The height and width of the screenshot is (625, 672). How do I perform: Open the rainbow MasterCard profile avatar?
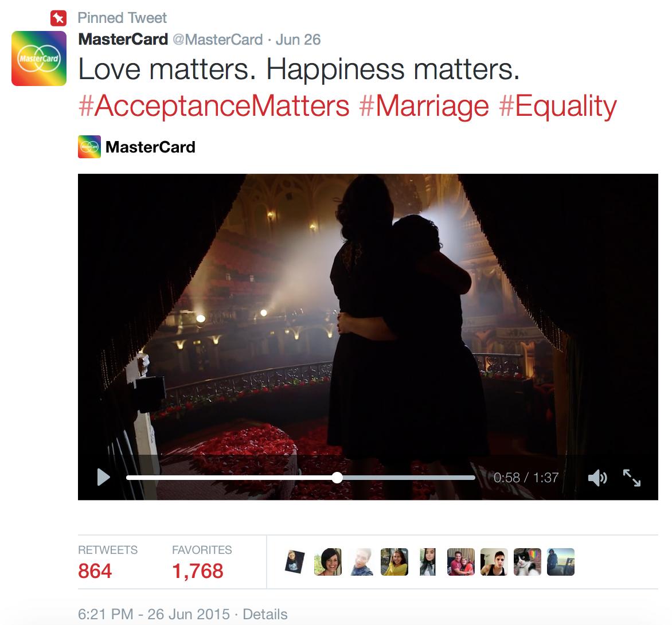pyautogui.click(x=39, y=58)
